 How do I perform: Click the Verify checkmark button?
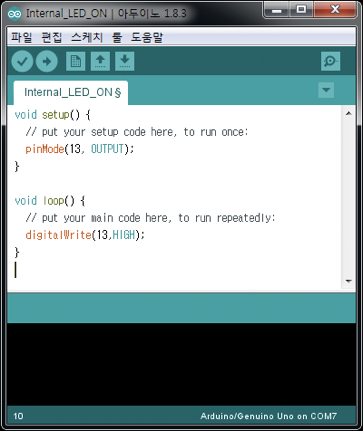[x=22, y=61]
